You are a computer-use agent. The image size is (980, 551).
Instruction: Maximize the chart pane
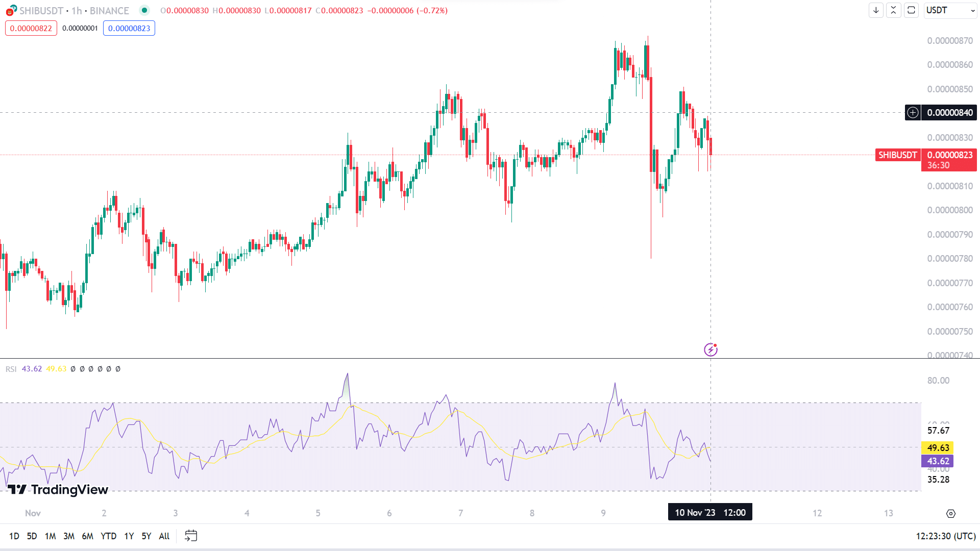point(911,10)
